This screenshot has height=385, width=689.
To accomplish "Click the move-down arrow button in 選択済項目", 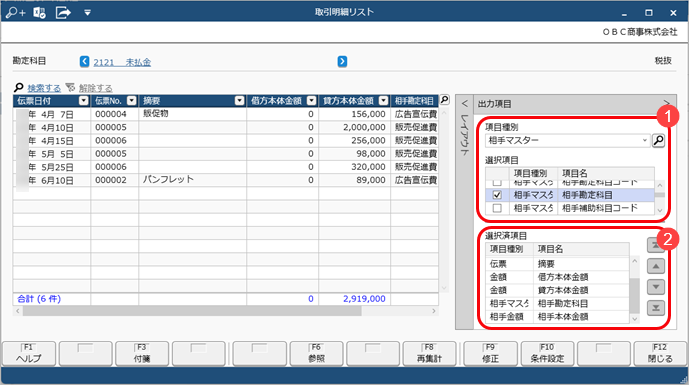I will (656, 287).
